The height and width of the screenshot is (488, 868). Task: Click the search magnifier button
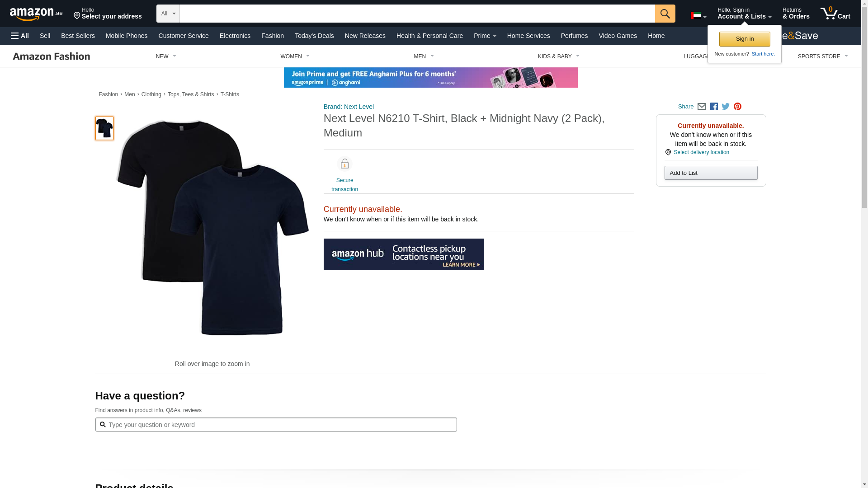[x=665, y=14]
